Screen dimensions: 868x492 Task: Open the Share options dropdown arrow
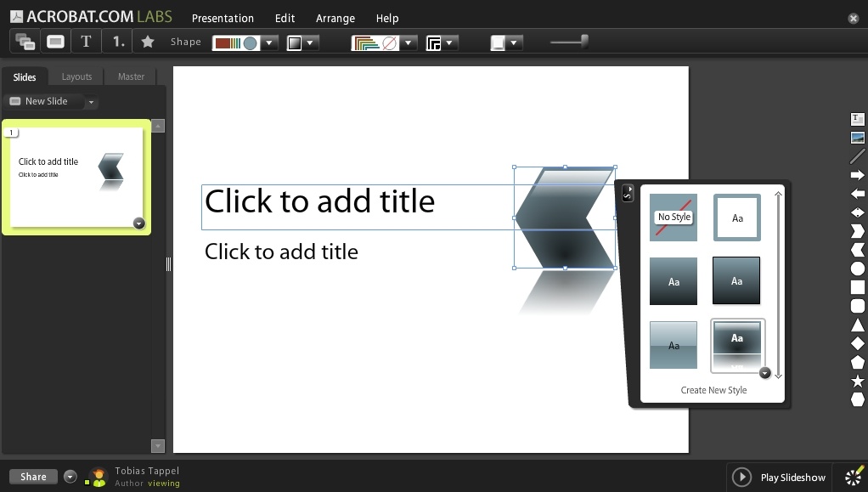(x=70, y=477)
